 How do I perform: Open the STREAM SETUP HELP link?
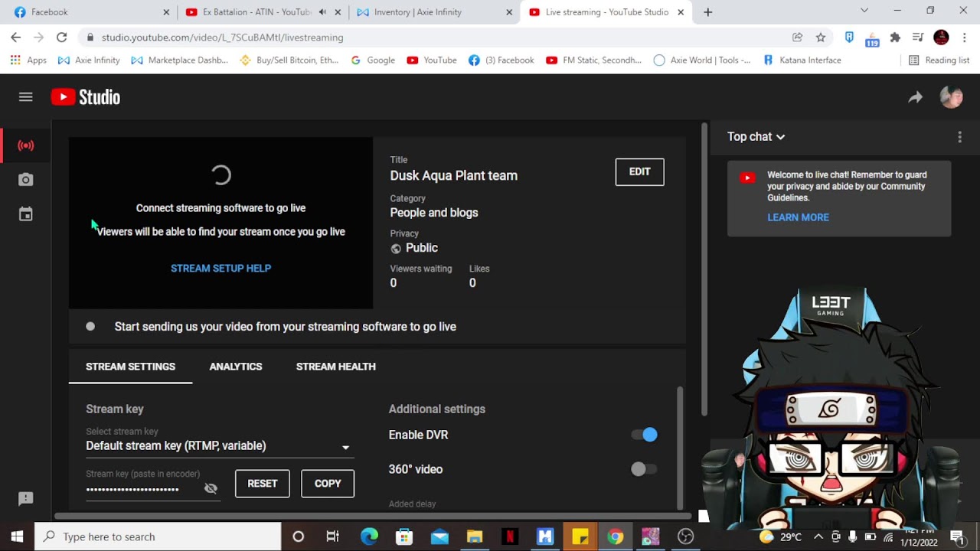click(x=220, y=268)
